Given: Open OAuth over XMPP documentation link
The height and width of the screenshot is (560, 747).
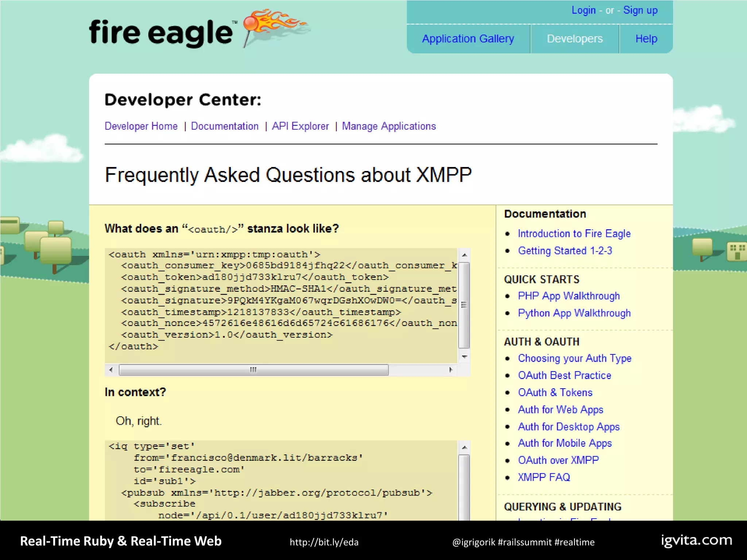Looking at the screenshot, I should 558,460.
